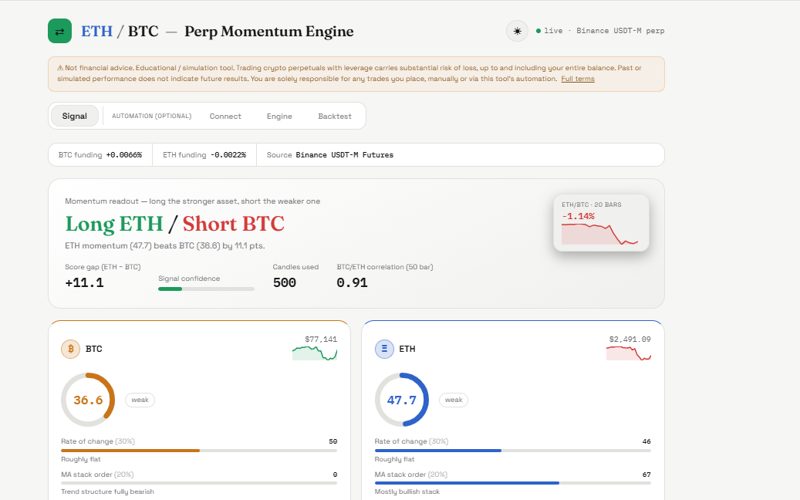800x500 pixels.
Task: Click the orange Bitcoin coin icon
Action: click(70, 349)
